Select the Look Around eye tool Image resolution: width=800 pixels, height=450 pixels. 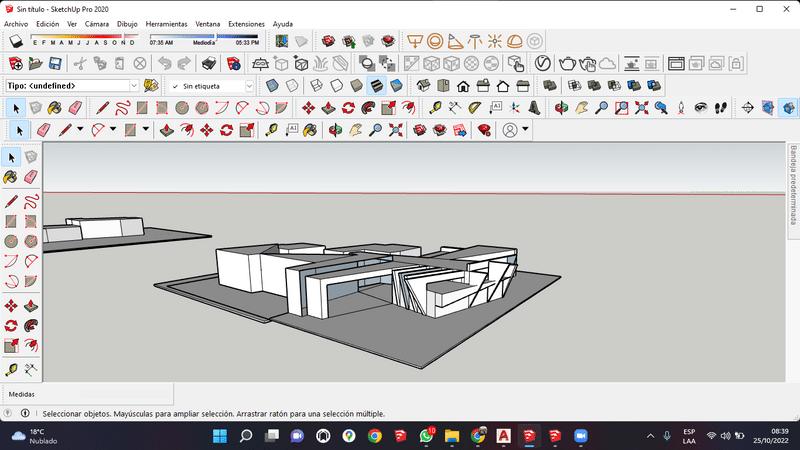pyautogui.click(x=701, y=108)
